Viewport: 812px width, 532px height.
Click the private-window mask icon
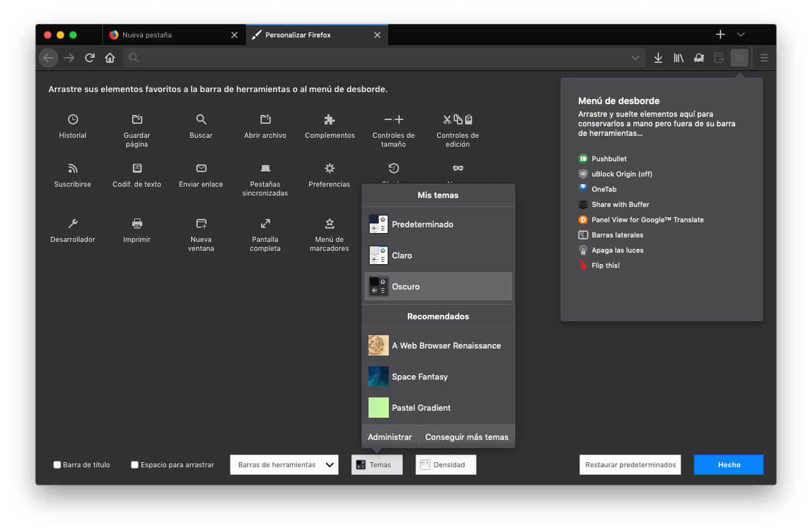458,168
